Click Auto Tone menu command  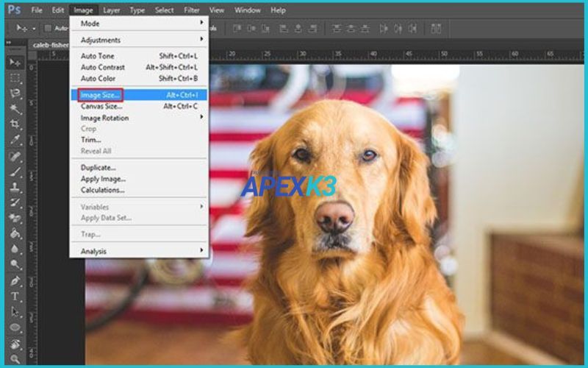click(98, 56)
